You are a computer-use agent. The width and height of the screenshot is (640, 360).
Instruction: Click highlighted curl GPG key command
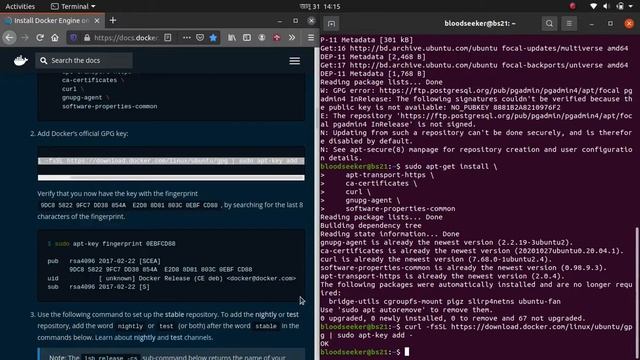[x=171, y=161]
